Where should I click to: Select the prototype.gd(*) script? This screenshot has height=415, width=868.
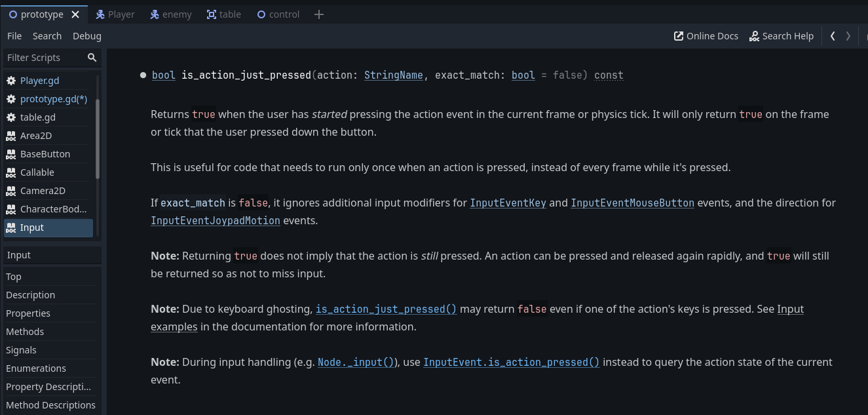(48, 99)
